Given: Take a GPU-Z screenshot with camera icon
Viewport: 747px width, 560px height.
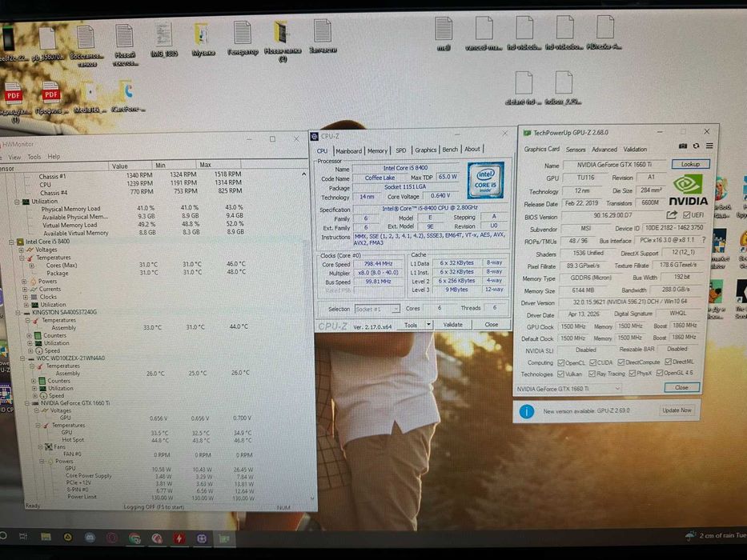Looking at the screenshot, I should 683,146.
